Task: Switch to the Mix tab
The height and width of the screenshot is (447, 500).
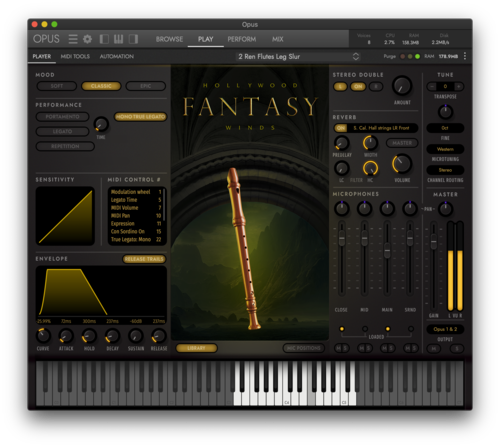Action: (278, 39)
